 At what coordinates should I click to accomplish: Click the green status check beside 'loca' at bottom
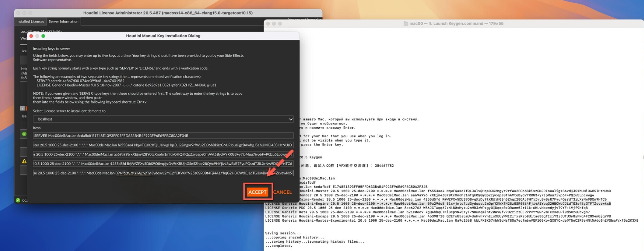click(x=18, y=200)
